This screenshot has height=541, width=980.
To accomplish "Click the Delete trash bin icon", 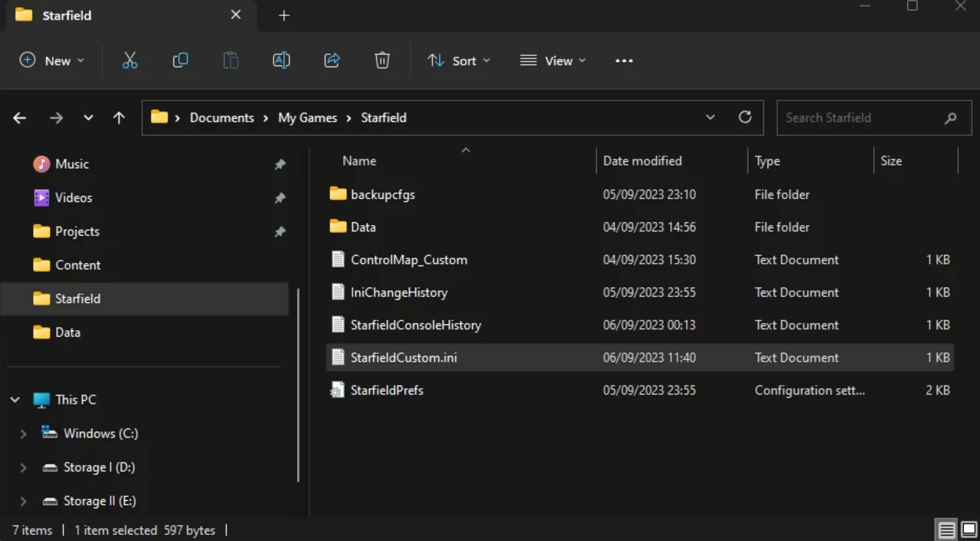I will [x=382, y=61].
